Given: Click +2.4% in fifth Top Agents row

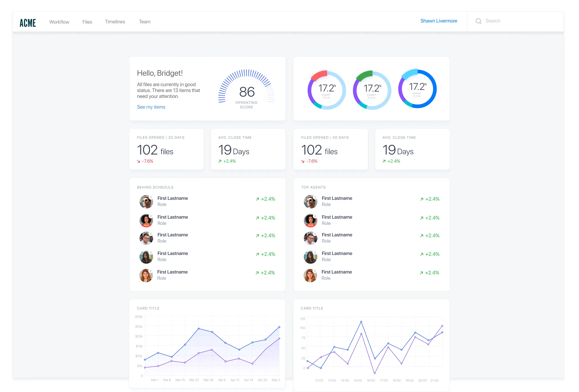Looking at the screenshot, I should 432,273.
